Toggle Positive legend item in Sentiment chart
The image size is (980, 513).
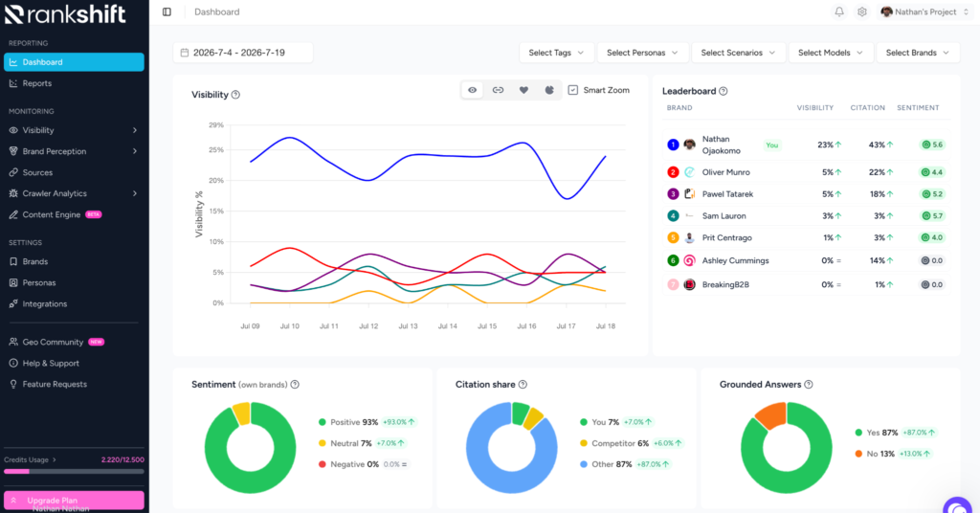[x=354, y=422]
